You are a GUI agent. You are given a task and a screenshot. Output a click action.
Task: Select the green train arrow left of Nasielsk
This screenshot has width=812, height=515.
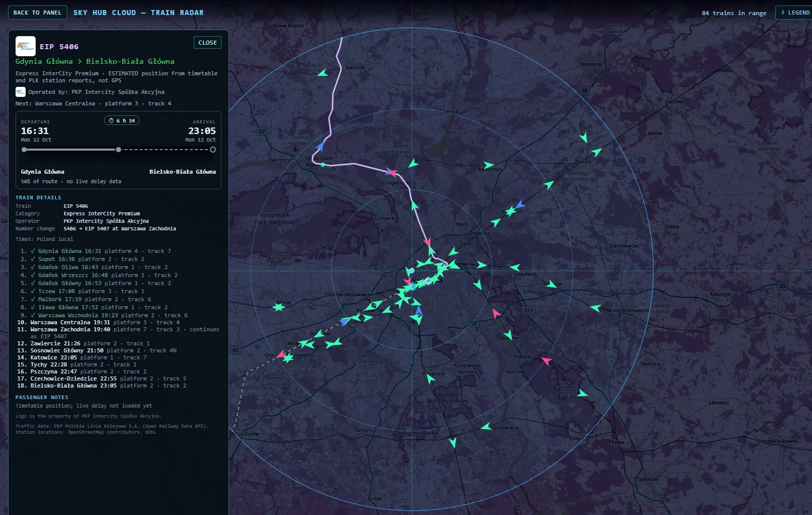click(323, 73)
